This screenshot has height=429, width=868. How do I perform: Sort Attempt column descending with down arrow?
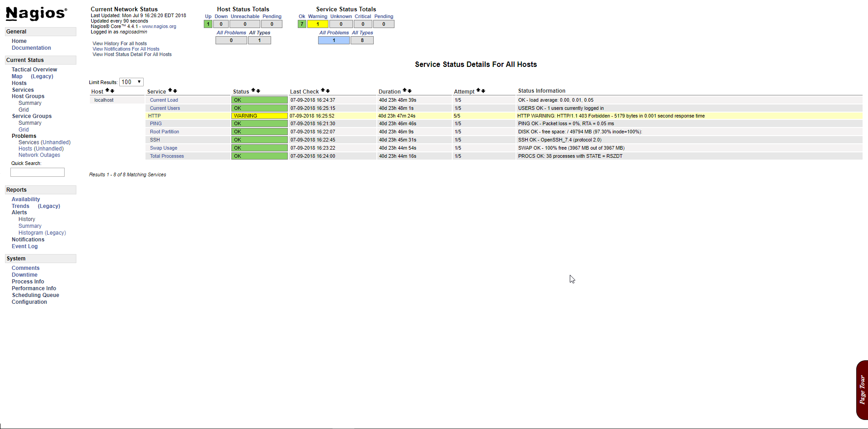click(x=483, y=91)
